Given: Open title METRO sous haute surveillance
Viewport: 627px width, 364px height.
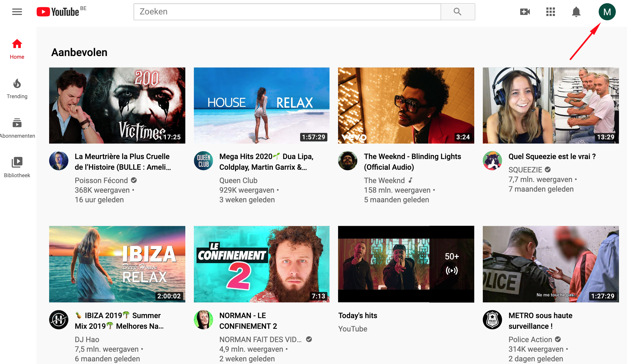Looking at the screenshot, I should (540, 321).
